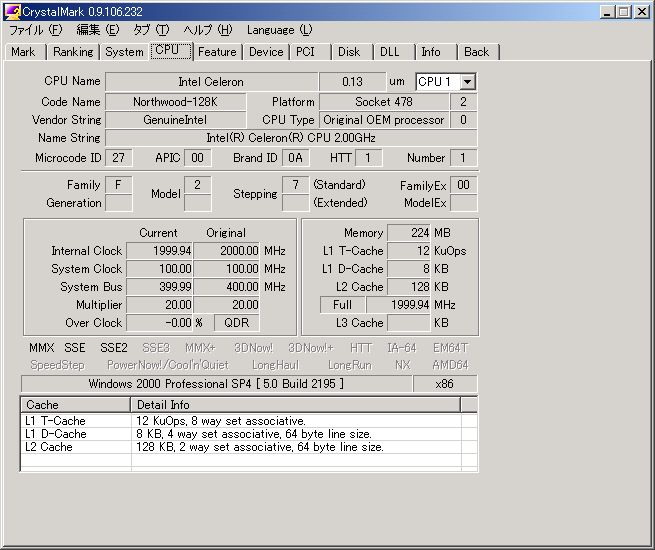Click the current System Bus 399.99 value
The image size is (655, 550).
(x=159, y=287)
